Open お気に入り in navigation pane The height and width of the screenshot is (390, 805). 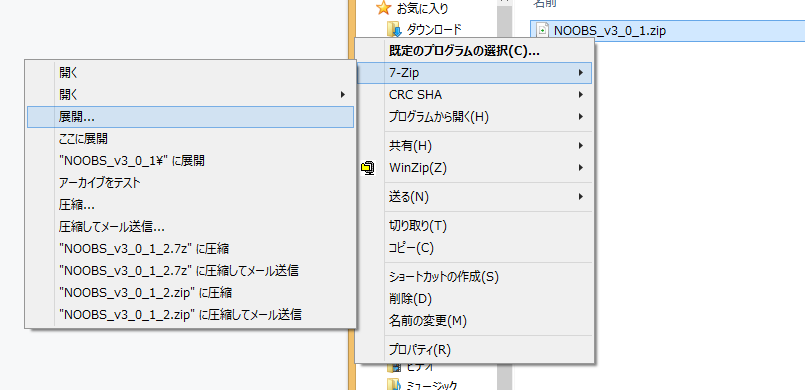point(422,8)
